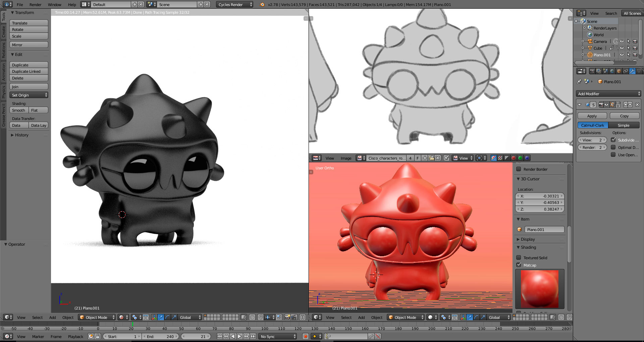
Task: Open image file in Image Editor header
Action: (x=432, y=158)
